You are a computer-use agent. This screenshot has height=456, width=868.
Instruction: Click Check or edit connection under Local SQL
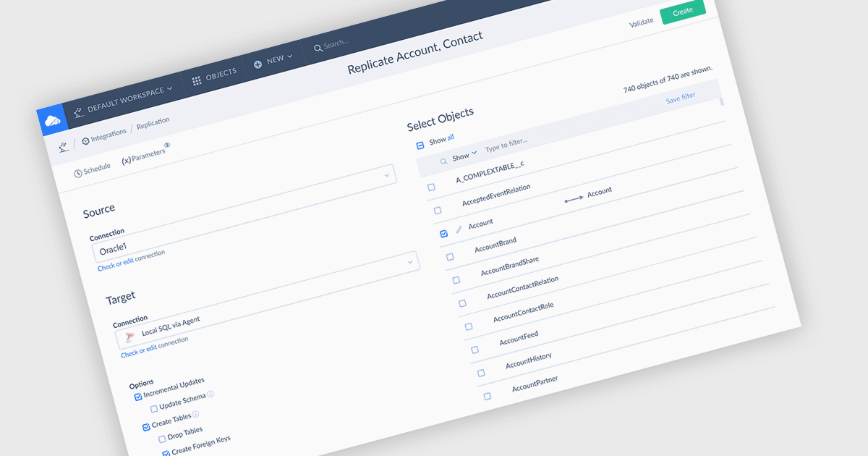pos(155,346)
